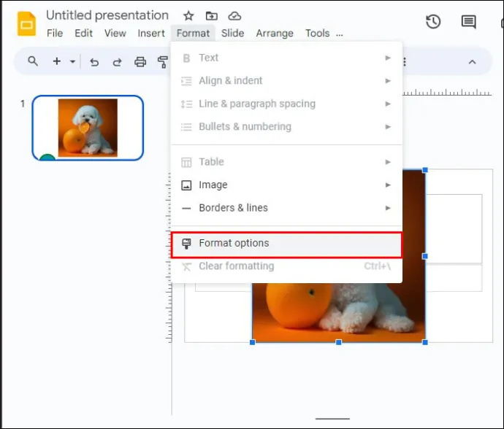Open version history clock icon
Viewport: 504px width, 429px height.
coord(433,22)
